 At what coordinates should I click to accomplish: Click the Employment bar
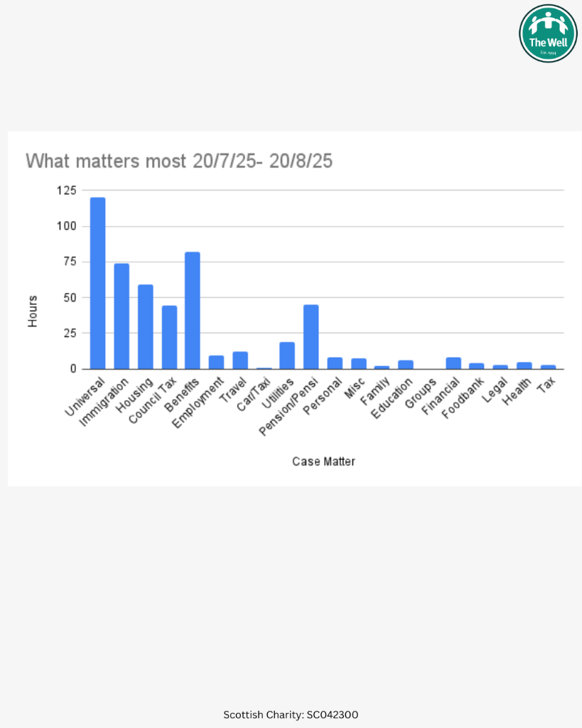[x=216, y=362]
